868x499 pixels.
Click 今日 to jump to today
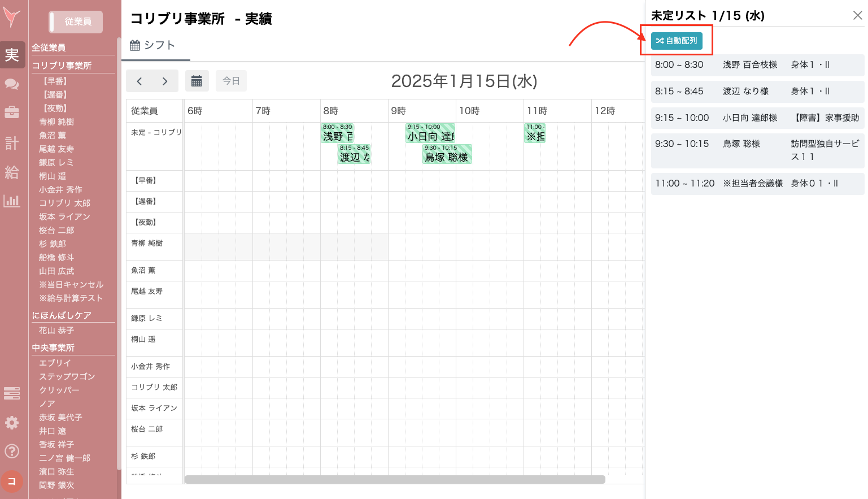pyautogui.click(x=231, y=80)
